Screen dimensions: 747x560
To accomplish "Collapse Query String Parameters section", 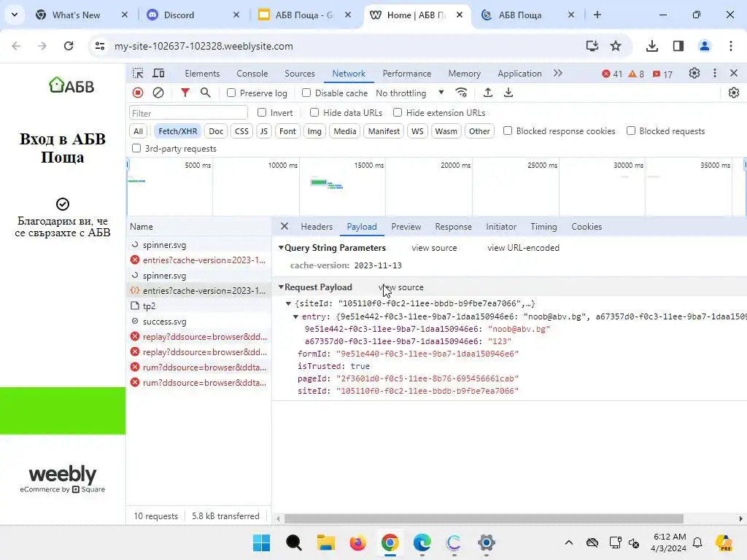I will pos(281,248).
